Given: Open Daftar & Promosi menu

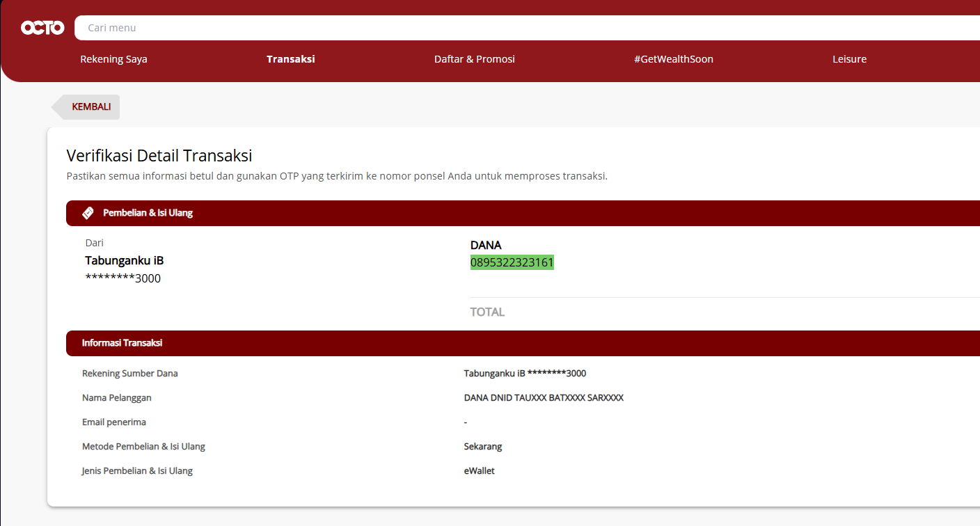Looking at the screenshot, I should (475, 59).
